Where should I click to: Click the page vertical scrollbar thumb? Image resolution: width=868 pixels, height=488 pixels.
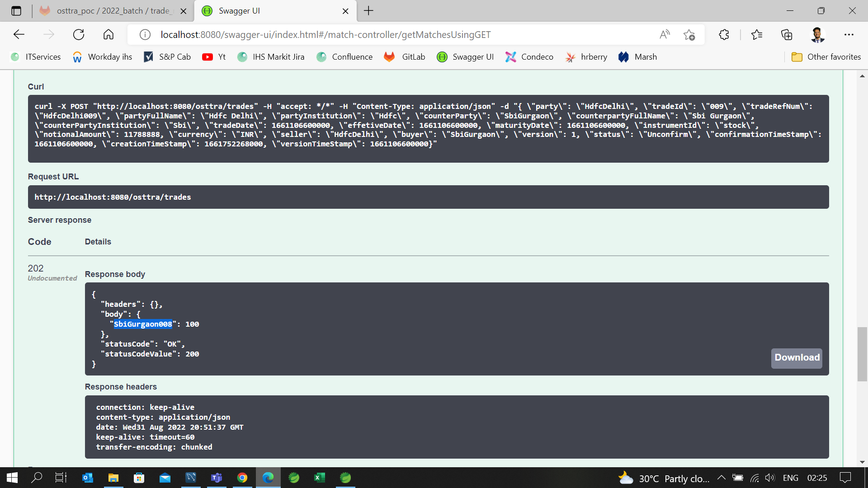(x=862, y=354)
